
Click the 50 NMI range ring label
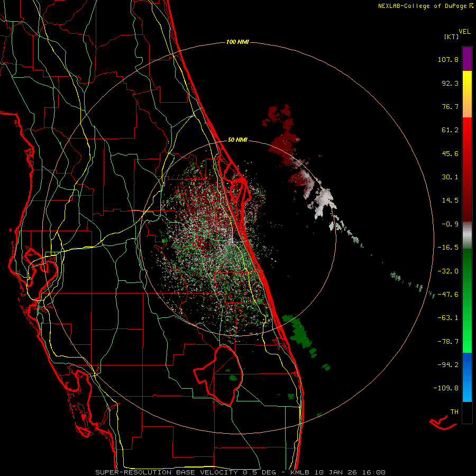237,140
